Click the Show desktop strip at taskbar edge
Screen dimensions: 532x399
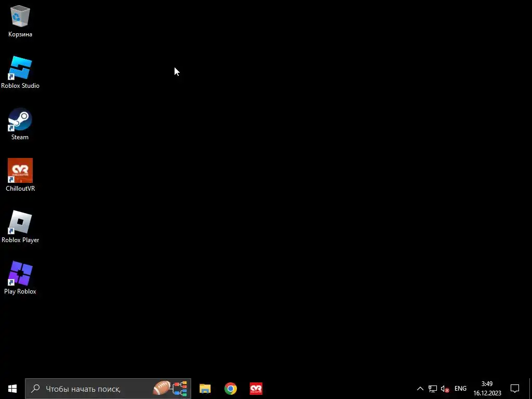[x=530, y=389]
